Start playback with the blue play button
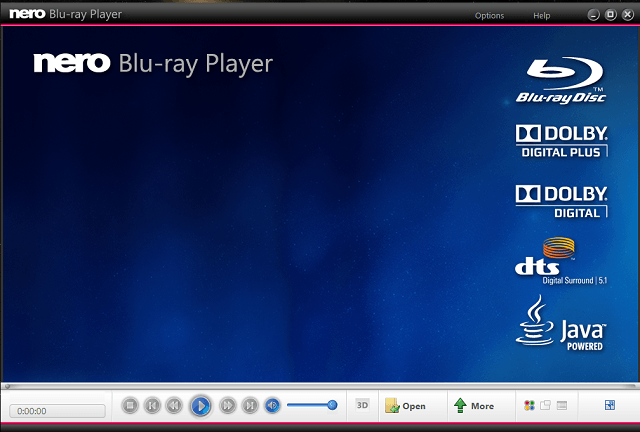Screen dimensions: 640x432 tap(200, 406)
